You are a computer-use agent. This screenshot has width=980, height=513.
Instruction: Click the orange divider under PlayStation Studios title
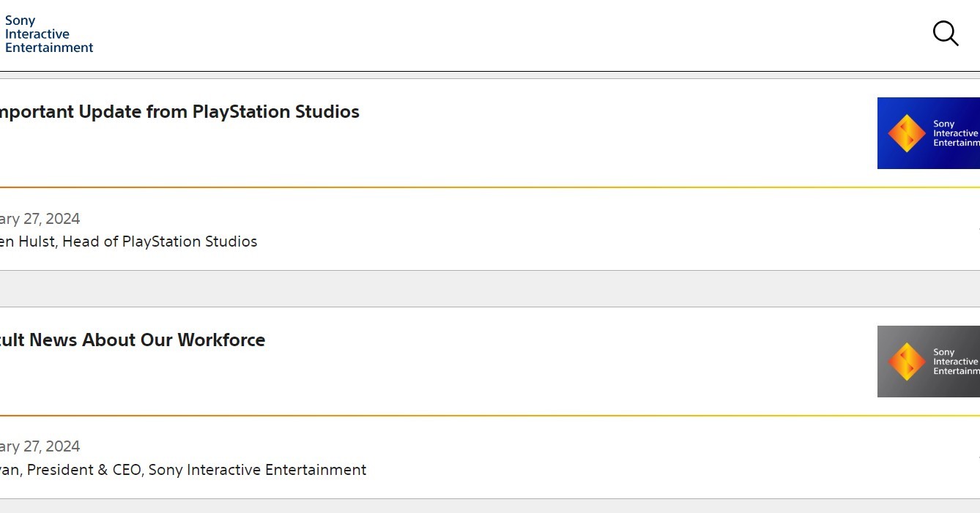pyautogui.click(x=439, y=187)
